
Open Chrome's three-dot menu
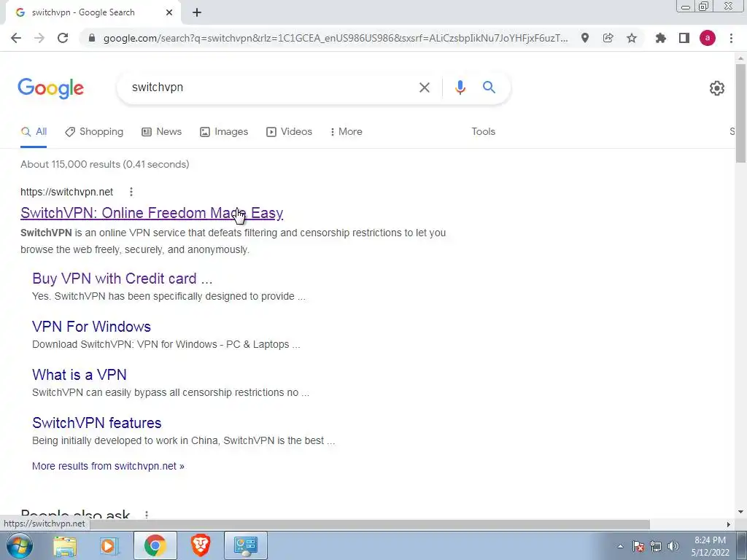pyautogui.click(x=731, y=38)
